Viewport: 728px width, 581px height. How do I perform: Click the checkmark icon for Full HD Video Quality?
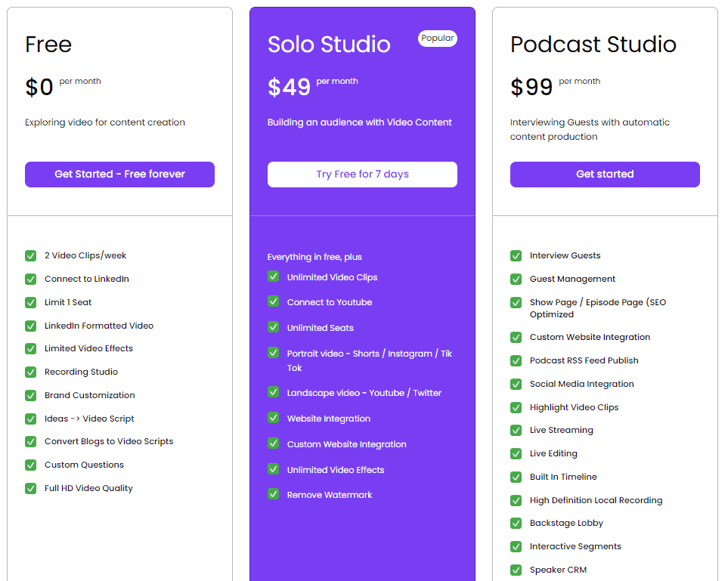tap(31, 488)
